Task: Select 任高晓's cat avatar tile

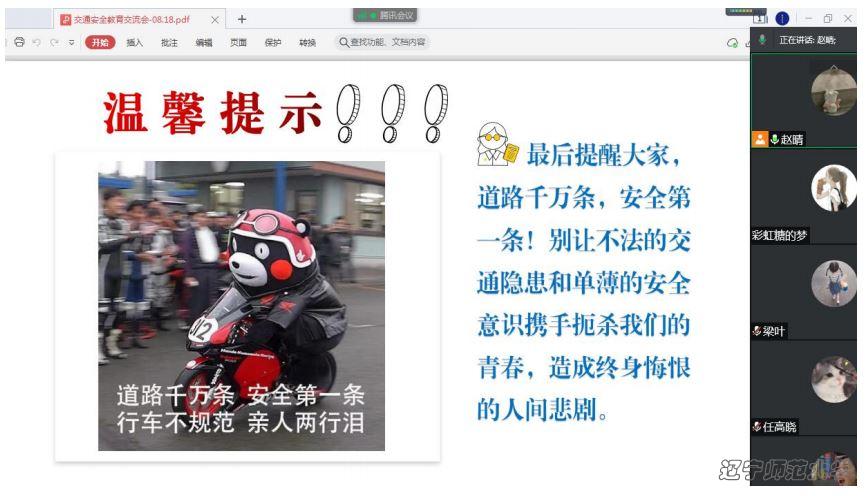Action: (x=834, y=379)
